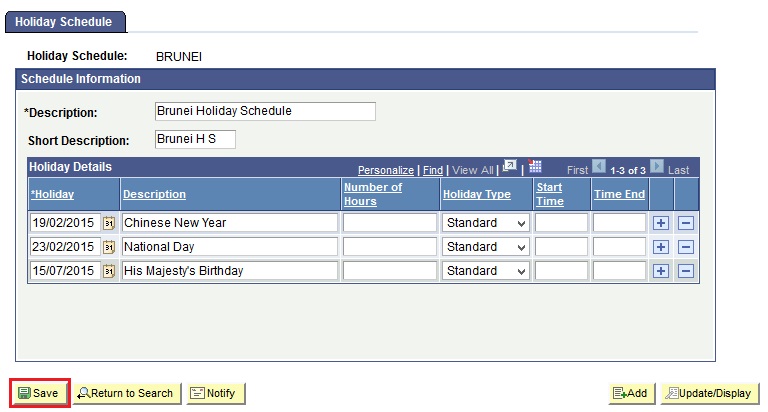Sort by Holiday Type column header

point(477,194)
